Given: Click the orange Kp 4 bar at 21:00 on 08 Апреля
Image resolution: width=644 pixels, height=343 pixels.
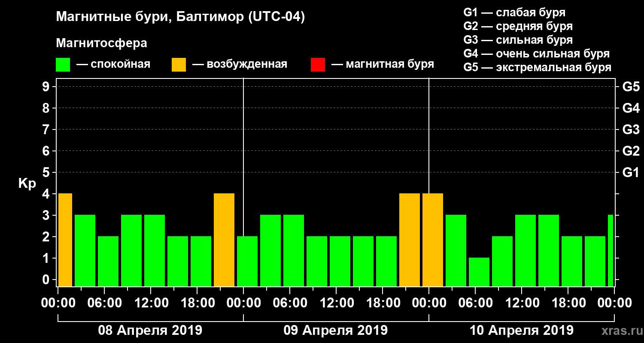Looking at the screenshot, I should (224, 240).
